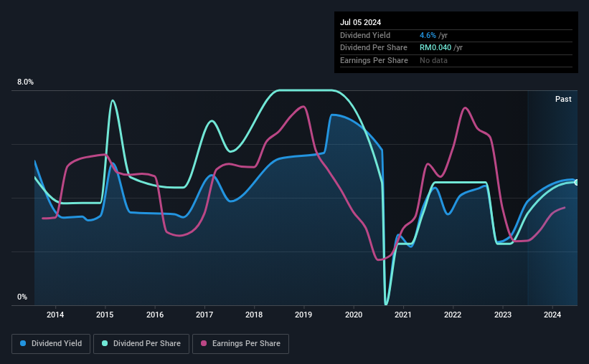Click the blue Dividend Yield legend dot
This screenshot has width=589, height=364.
(x=23, y=343)
